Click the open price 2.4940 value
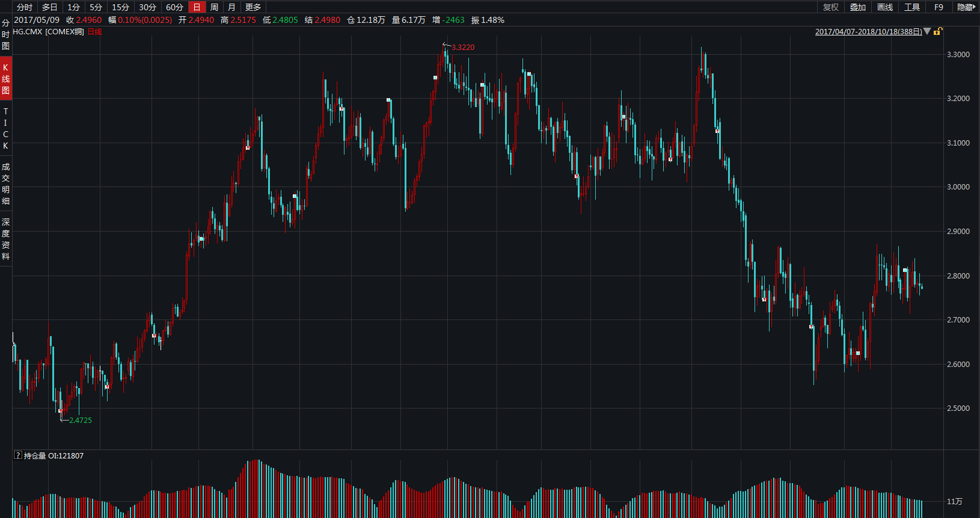 pos(201,20)
